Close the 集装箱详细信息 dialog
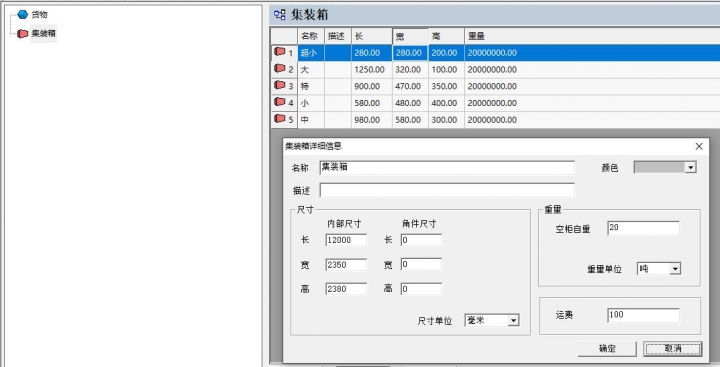The width and height of the screenshot is (720, 367). click(699, 147)
